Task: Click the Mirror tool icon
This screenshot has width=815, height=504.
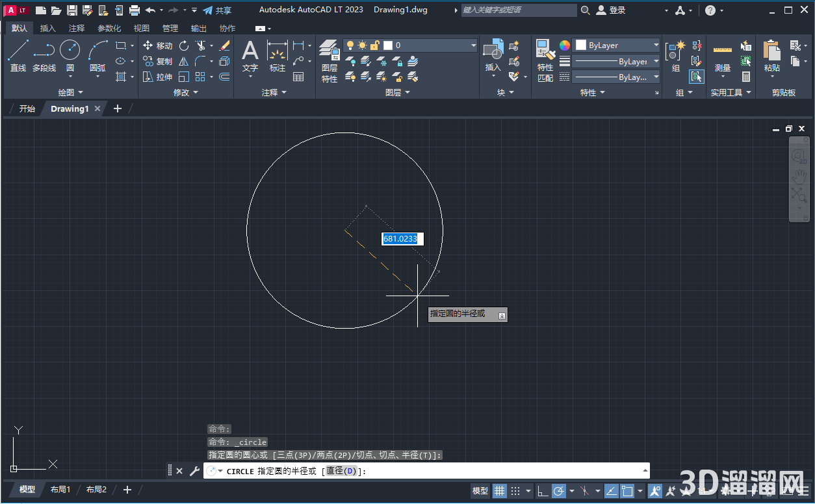Action: (x=184, y=61)
